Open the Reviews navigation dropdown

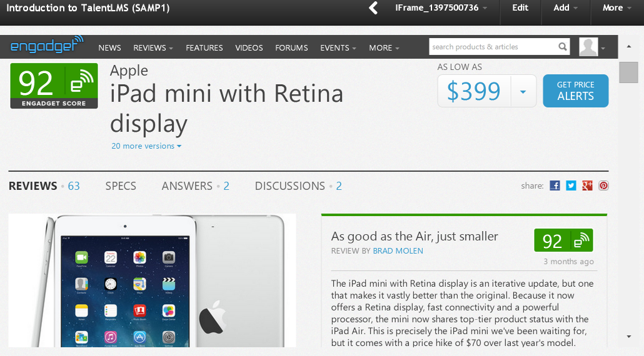point(153,47)
